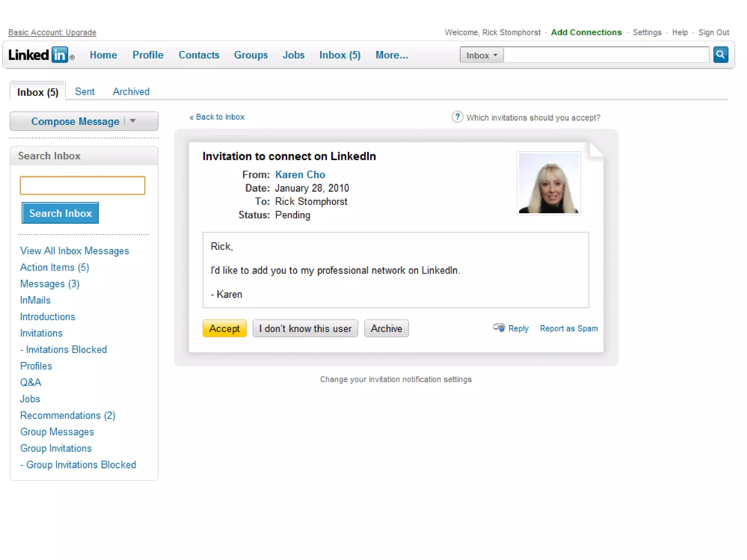The width and height of the screenshot is (747, 560).
Task: Accept Karen Cho's invitation
Action: (x=224, y=328)
